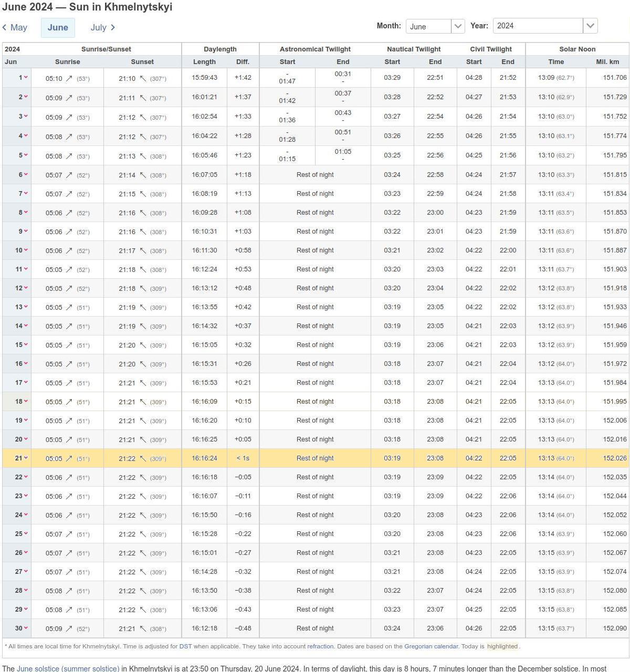
Task: Click the sunset arrow icon on June 30
Action: click(143, 628)
